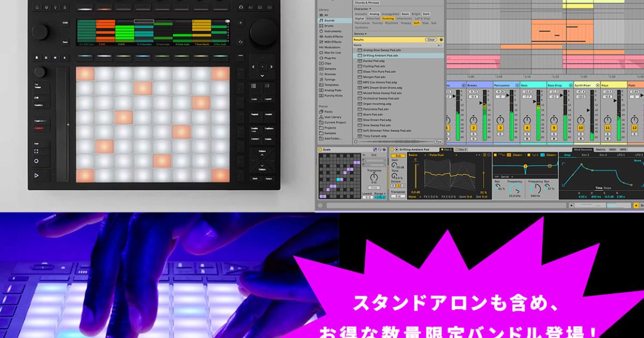Deactivate track 2 with its activator
Viewport: 644px width, 338px height.
(474, 128)
